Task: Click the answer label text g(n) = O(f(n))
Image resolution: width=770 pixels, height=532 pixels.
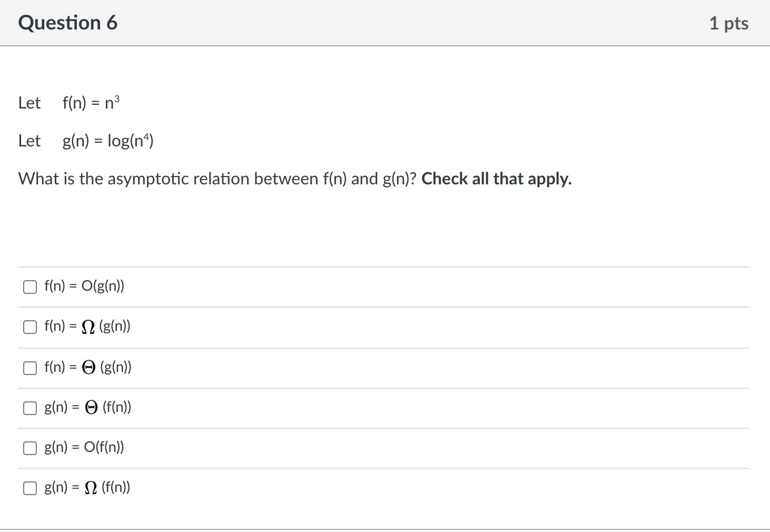Action: pyautogui.click(x=84, y=447)
